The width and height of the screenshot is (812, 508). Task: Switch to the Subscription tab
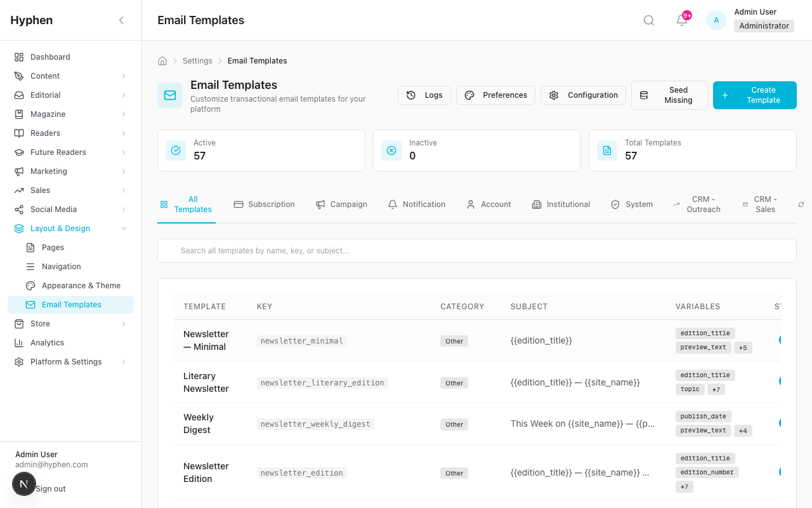[265, 204]
